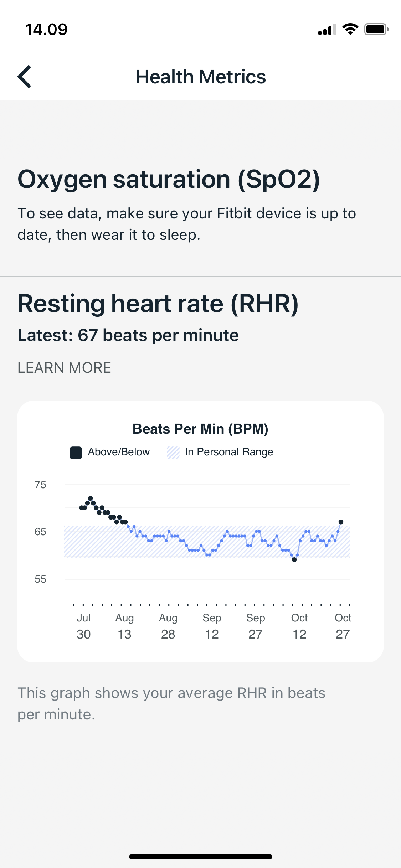Tap the Oct 27 date label
The height and width of the screenshot is (868, 401).
pos(343,626)
